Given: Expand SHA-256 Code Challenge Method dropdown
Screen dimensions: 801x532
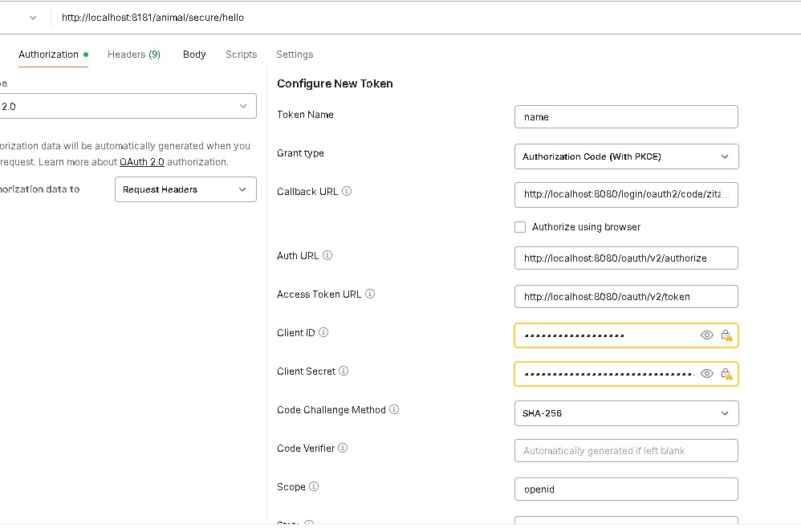Looking at the screenshot, I should [x=626, y=413].
